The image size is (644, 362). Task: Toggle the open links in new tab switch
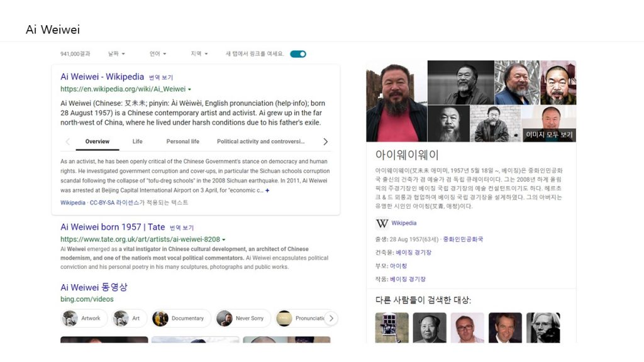297,54
